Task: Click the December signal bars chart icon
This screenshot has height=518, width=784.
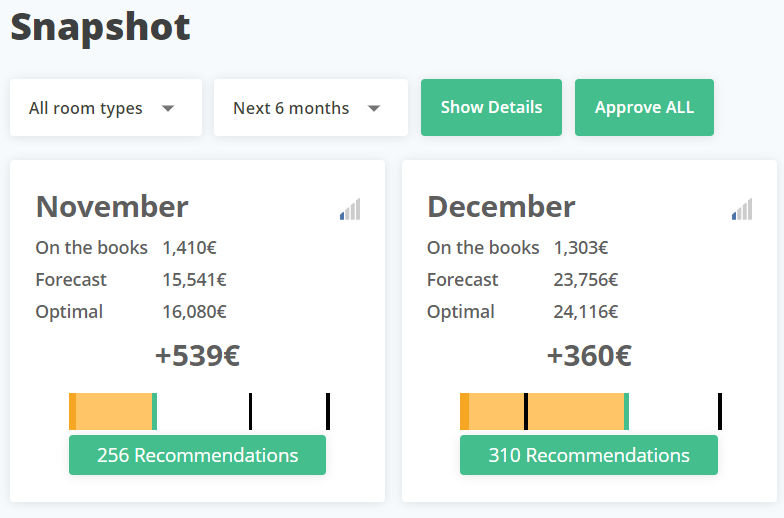Action: click(x=742, y=209)
